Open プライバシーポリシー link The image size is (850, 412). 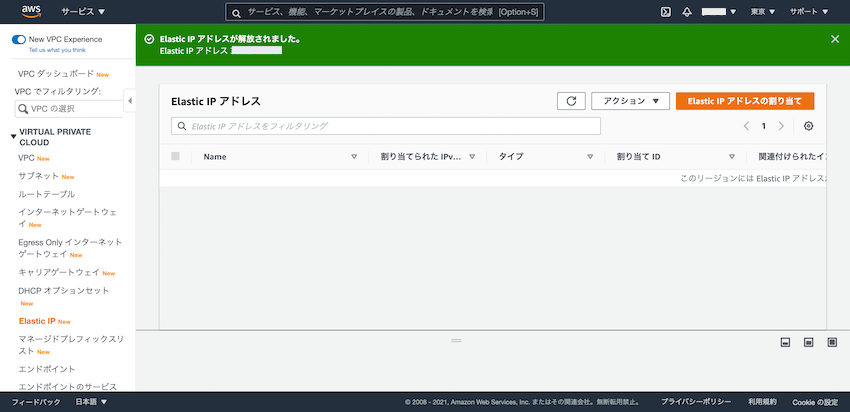696,402
